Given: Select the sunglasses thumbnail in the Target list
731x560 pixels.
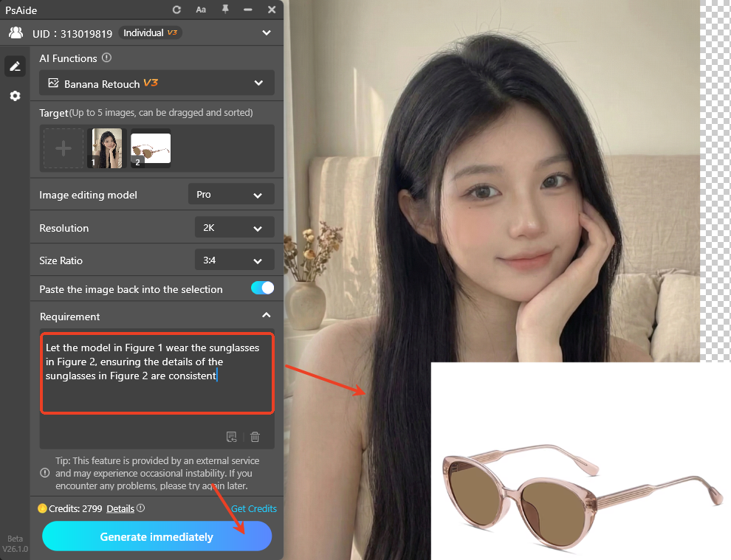Looking at the screenshot, I should click(x=150, y=148).
